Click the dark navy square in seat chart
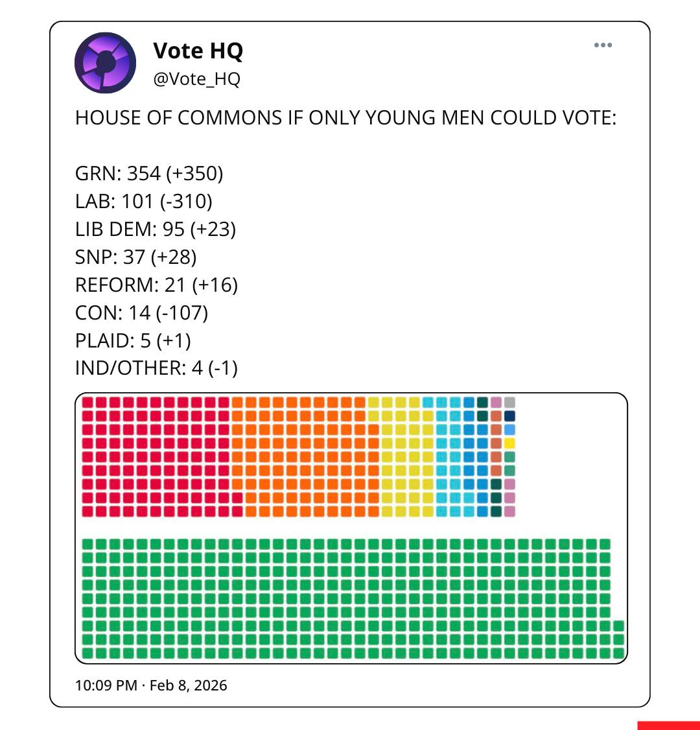This screenshot has width=700, height=730. click(509, 416)
